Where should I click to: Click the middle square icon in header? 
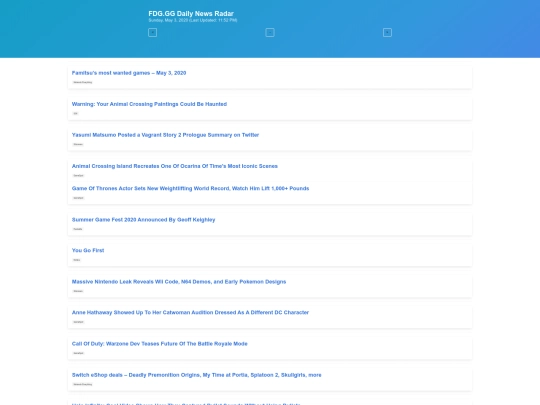270,33
